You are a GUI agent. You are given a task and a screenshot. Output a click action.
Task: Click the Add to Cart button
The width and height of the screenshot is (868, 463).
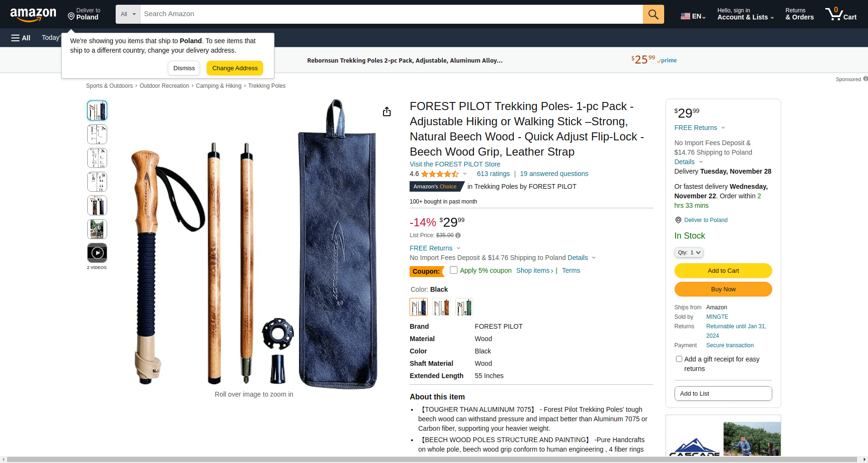[723, 270]
